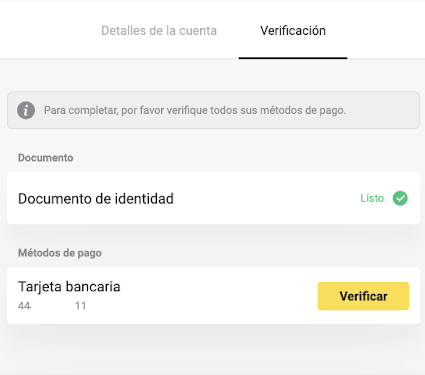425x375 pixels.
Task: Click the green checkmark icon beside Listo
Action: click(400, 198)
